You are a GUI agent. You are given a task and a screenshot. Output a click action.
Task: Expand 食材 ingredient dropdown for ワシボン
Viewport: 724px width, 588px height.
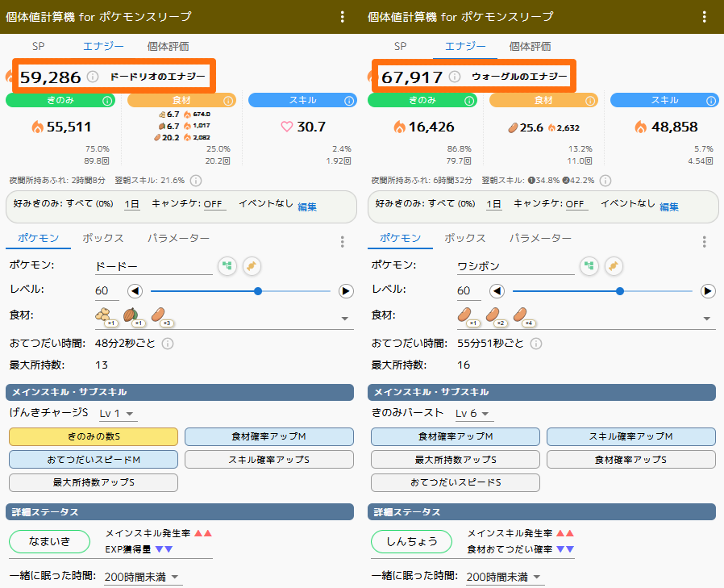[708, 319]
